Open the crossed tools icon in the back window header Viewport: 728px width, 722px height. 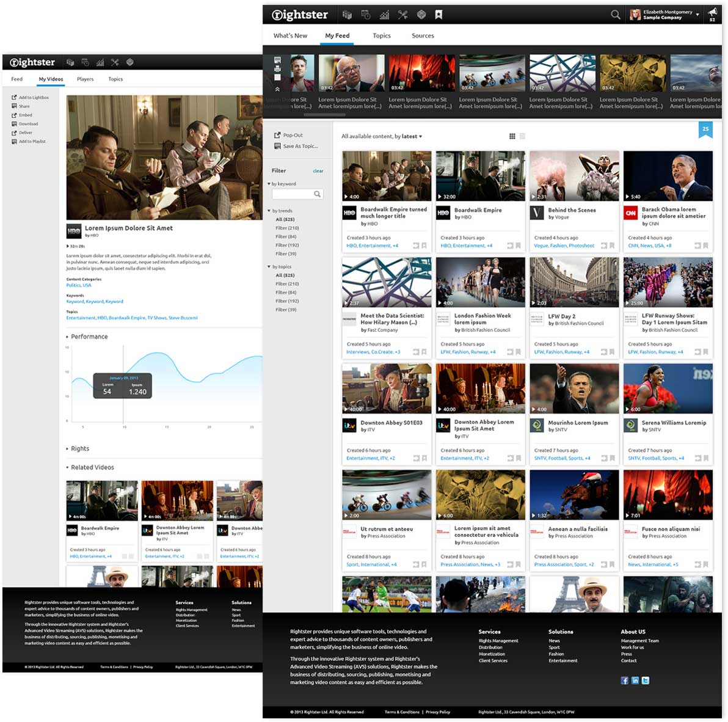pyautogui.click(x=115, y=62)
